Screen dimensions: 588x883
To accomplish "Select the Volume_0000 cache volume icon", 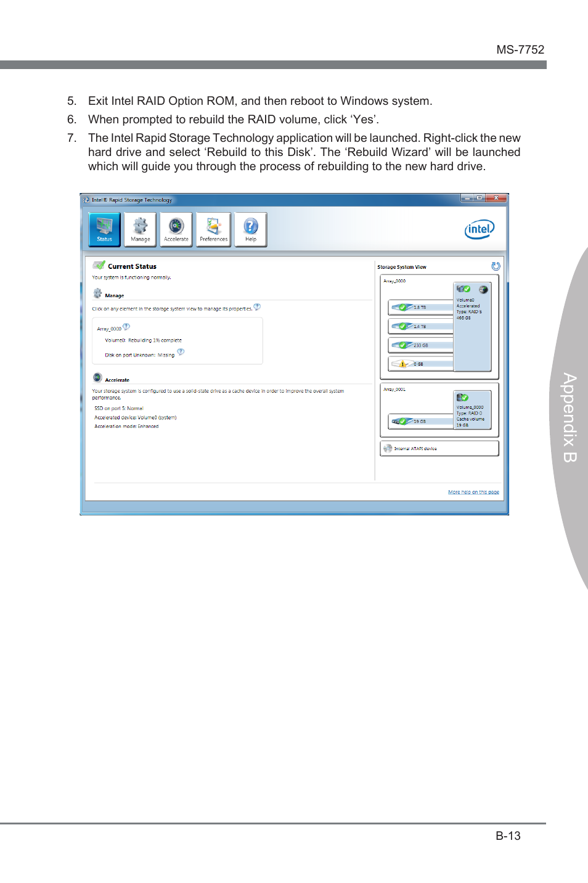I will pos(462,397).
